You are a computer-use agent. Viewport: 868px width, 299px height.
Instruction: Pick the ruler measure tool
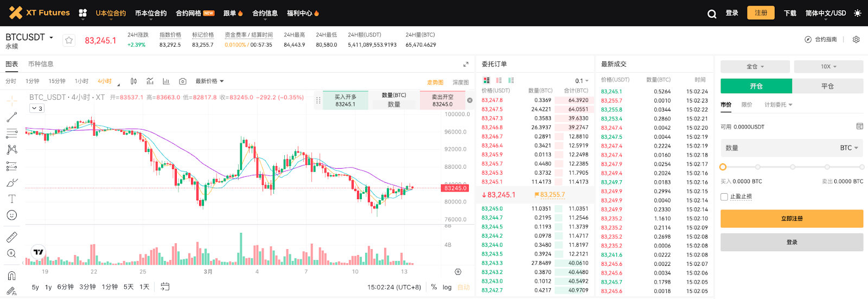tap(12, 237)
